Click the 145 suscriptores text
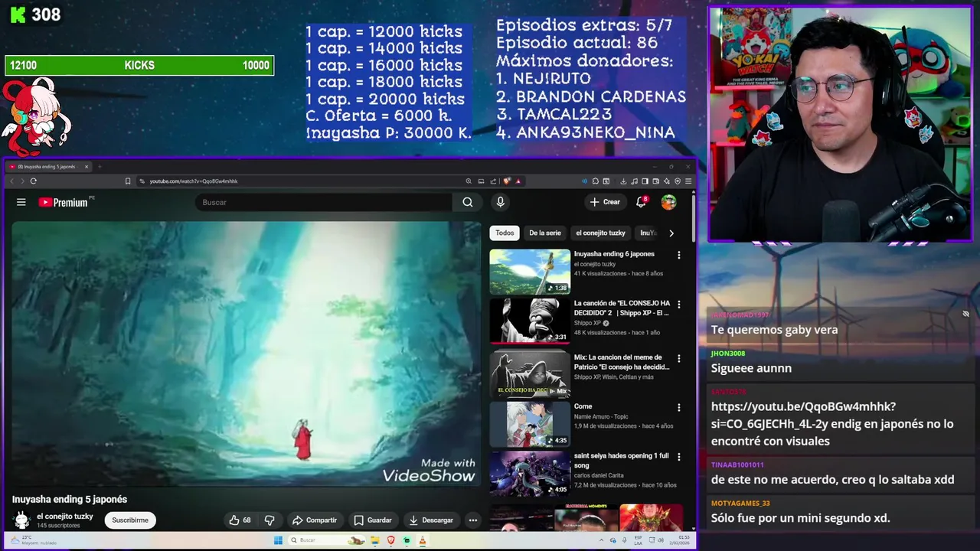The height and width of the screenshot is (551, 980). click(59, 526)
